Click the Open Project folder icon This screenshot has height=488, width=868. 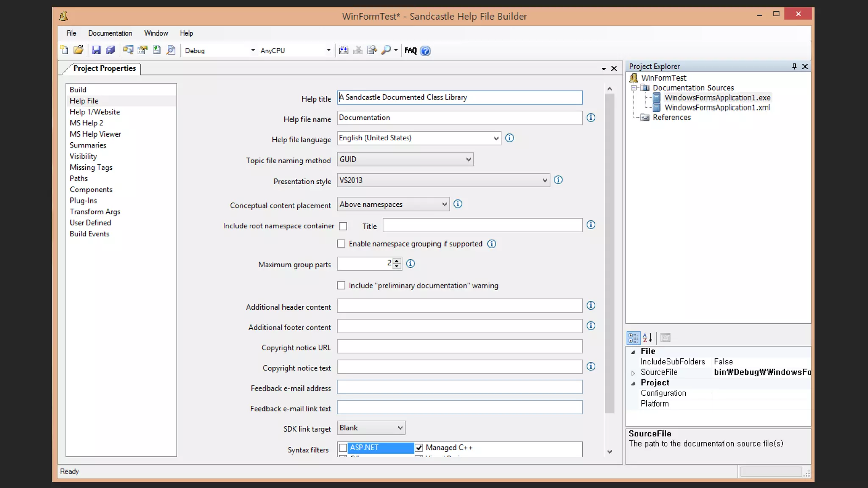(x=78, y=50)
